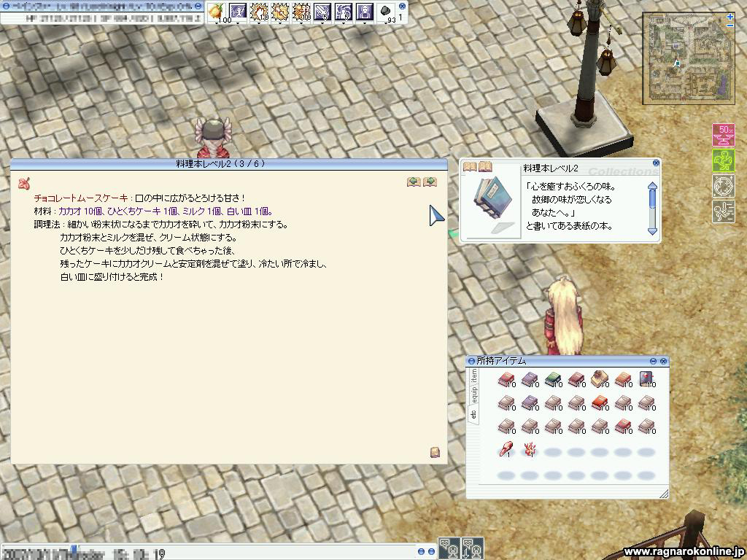Click the blue book image in description window
This screenshot has width=747, height=560.
[492, 198]
